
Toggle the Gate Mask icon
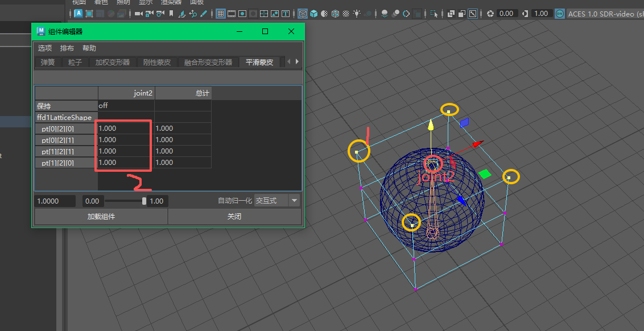tap(253, 14)
